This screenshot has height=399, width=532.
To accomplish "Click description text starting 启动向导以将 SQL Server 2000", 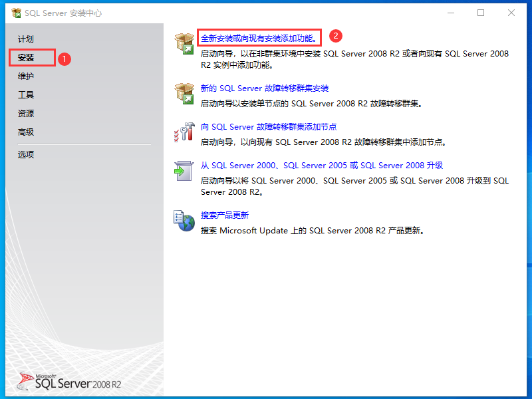I will tap(354, 186).
